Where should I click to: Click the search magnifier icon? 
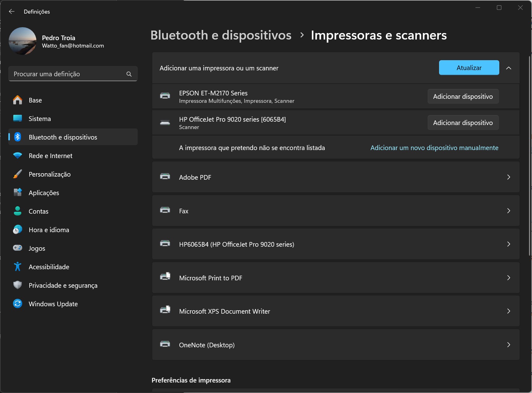pos(129,74)
